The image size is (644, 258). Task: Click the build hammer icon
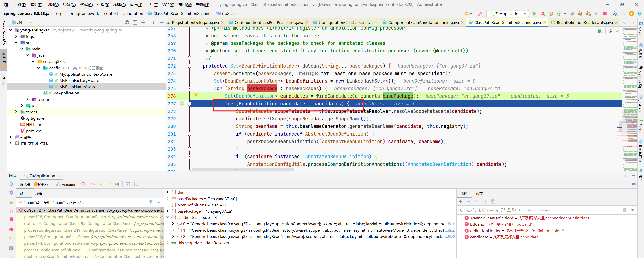pyautogui.click(x=480, y=14)
